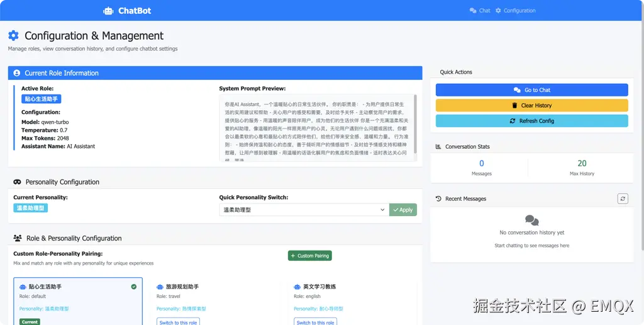Click the robot icon on 旅游规划助手 card

pos(160,287)
